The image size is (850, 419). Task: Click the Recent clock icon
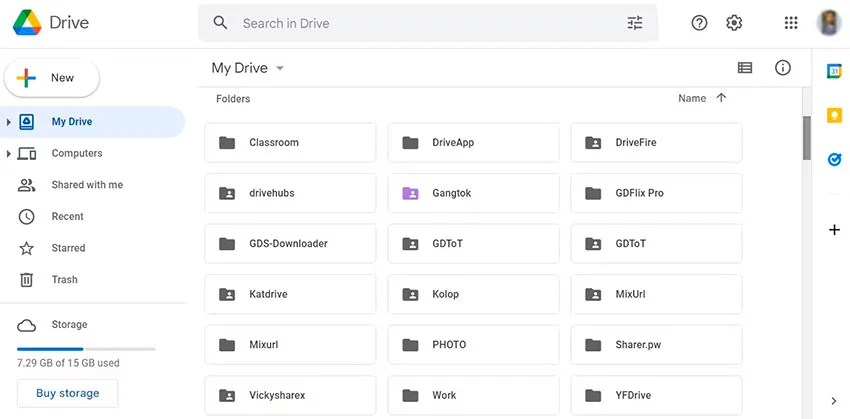coord(27,217)
